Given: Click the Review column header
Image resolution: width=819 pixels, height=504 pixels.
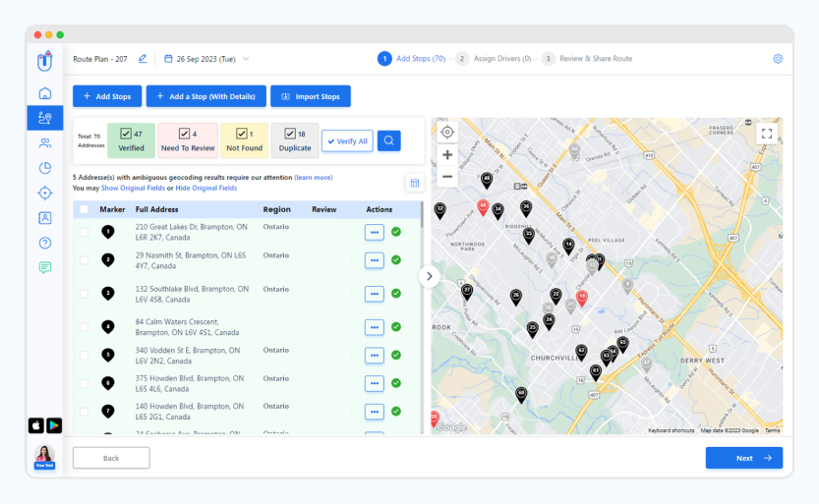Looking at the screenshot, I should point(323,209).
